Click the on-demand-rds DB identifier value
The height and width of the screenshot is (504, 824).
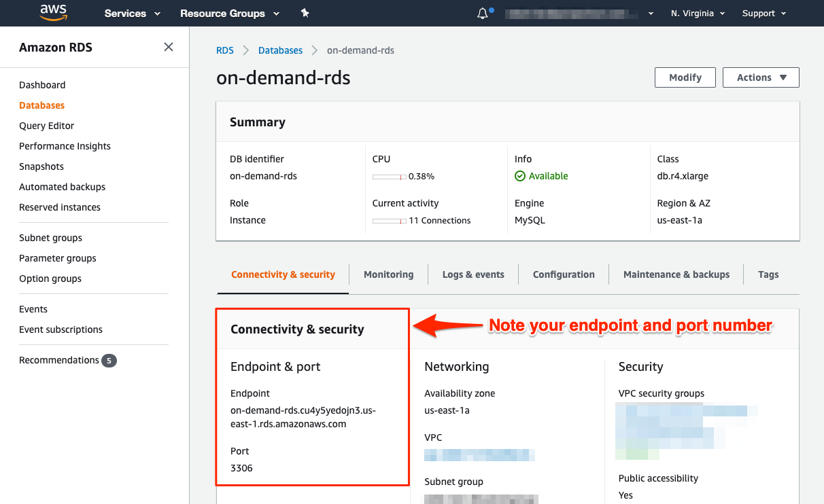click(263, 176)
